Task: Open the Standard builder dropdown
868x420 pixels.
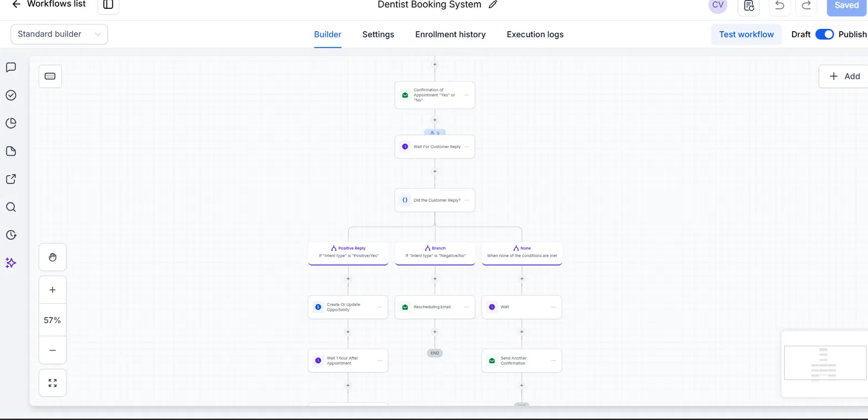Action: point(59,34)
